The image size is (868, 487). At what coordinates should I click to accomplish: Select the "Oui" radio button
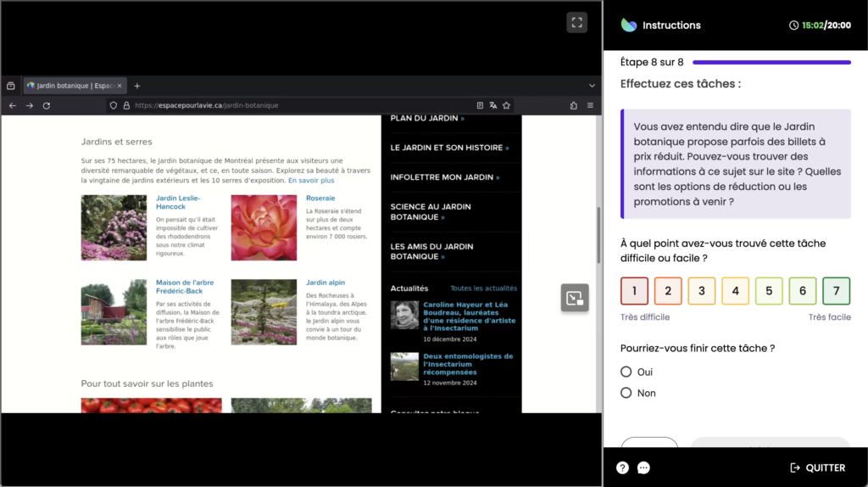click(626, 372)
